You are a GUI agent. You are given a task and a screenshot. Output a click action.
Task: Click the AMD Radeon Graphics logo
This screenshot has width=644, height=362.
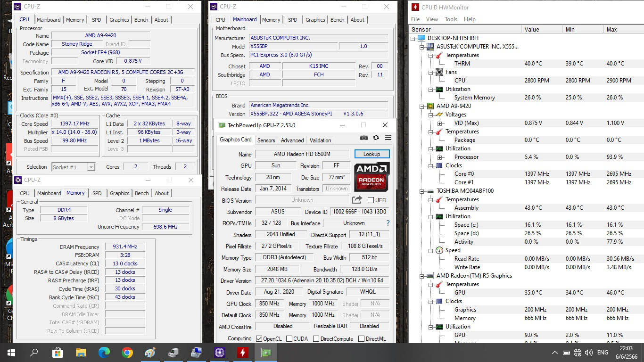(372, 176)
